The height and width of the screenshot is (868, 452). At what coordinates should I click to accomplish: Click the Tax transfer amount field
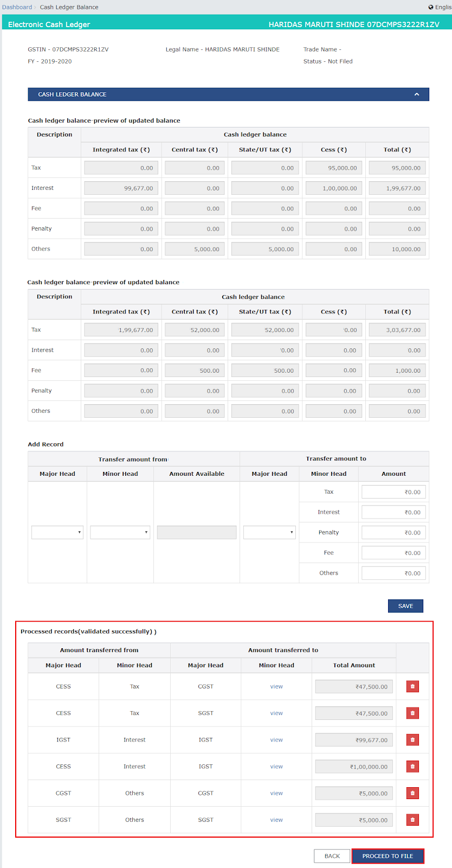coord(393,492)
